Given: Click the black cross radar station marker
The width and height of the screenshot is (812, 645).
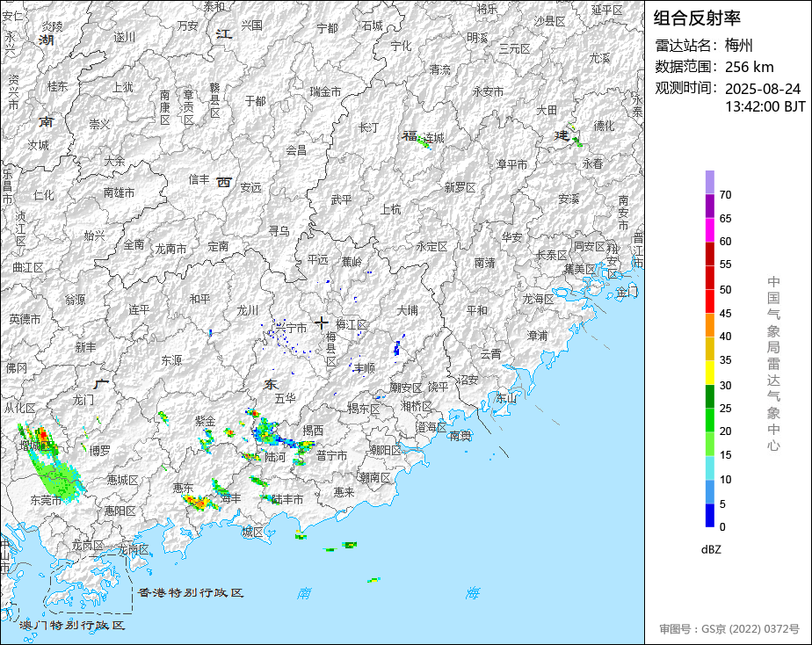Looking at the screenshot, I should pos(321,323).
